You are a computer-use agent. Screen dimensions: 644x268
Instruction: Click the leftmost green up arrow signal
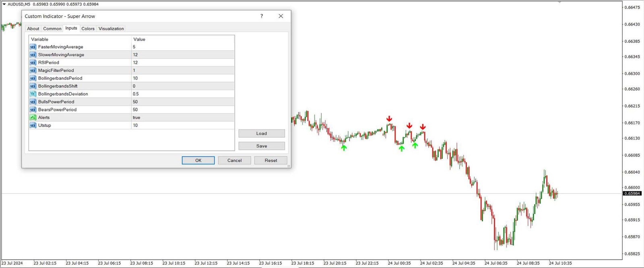344,148
